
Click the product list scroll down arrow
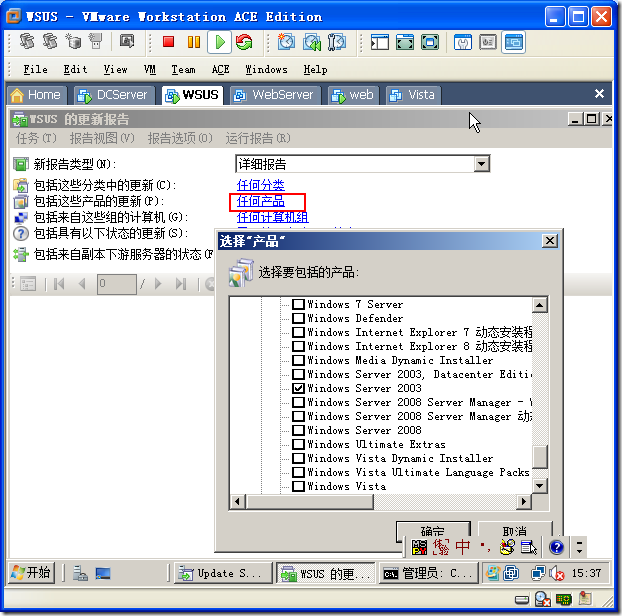[539, 486]
